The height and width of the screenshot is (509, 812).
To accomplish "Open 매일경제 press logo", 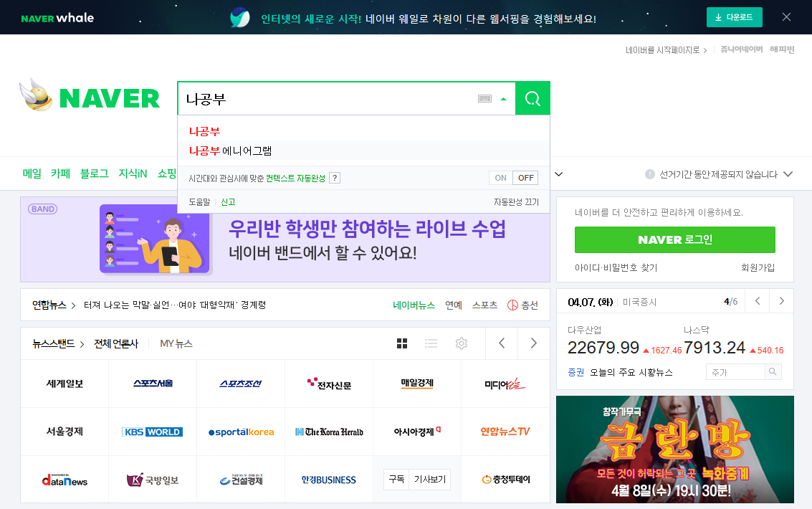I will pos(417,384).
